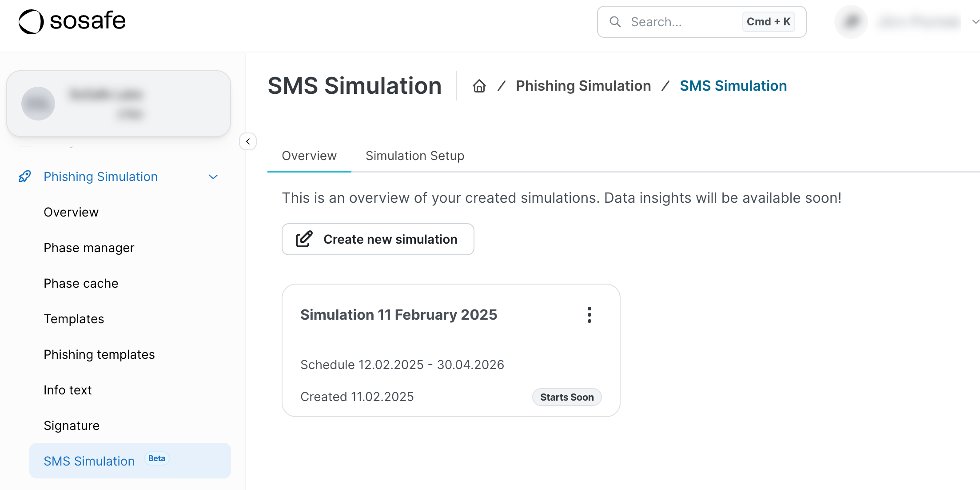980x490 pixels.
Task: Collapse the Phishing Simulation menu chevron
Action: point(213,177)
